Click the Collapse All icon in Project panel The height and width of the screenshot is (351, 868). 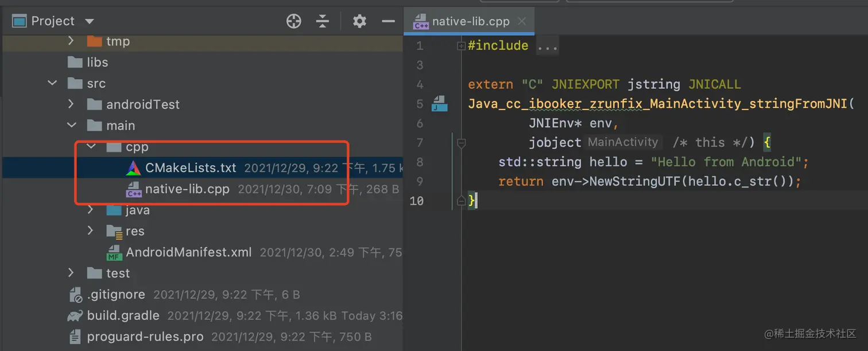coord(323,22)
